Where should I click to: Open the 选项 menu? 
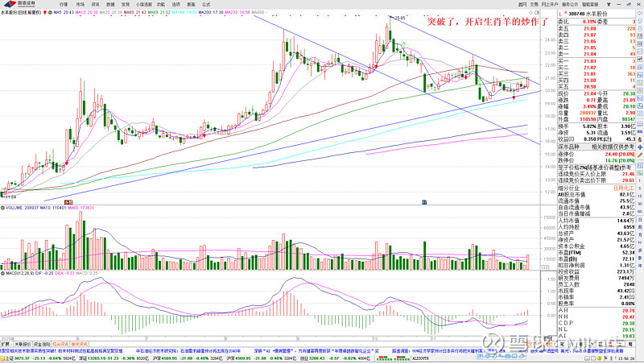click(175, 4)
